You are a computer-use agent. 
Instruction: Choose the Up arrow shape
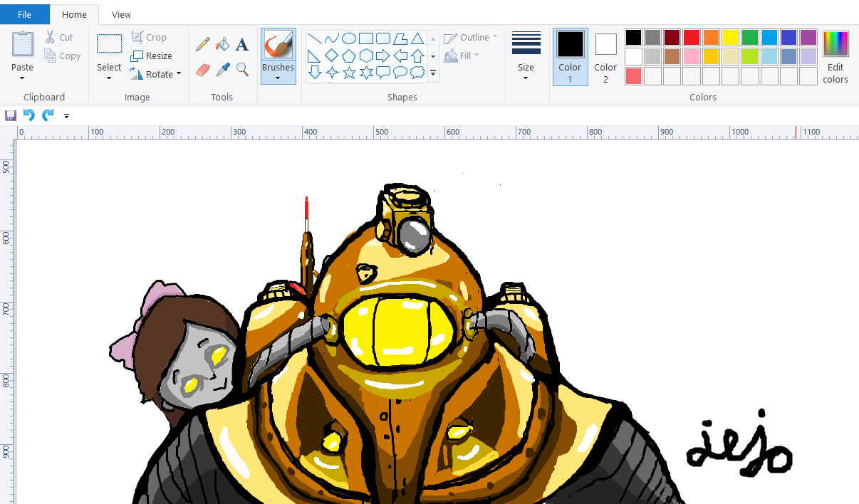click(417, 56)
